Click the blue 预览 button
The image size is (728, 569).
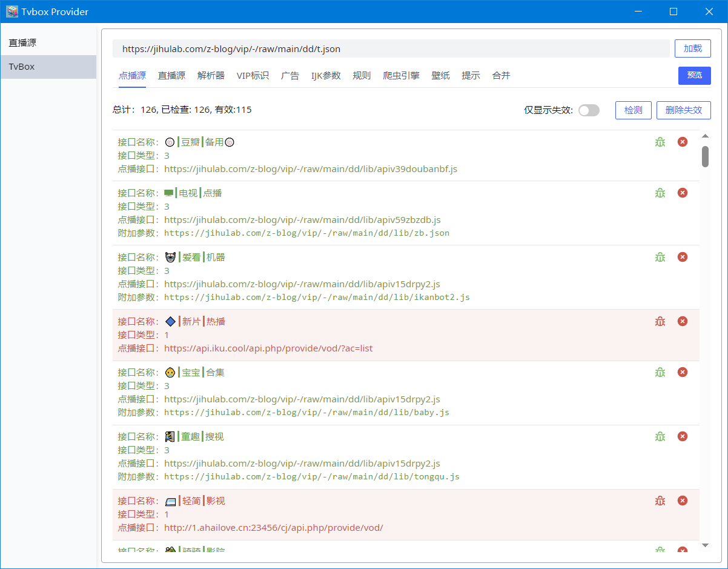point(695,75)
